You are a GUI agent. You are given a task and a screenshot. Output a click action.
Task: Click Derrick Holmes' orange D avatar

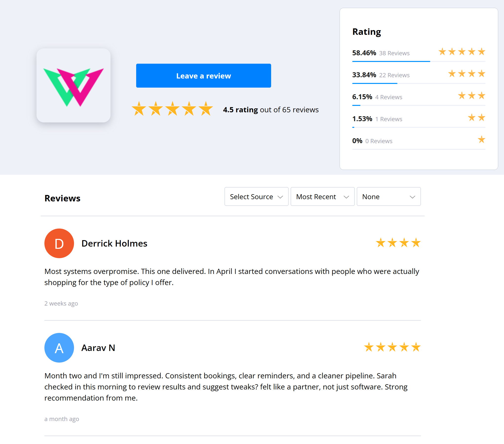59,243
